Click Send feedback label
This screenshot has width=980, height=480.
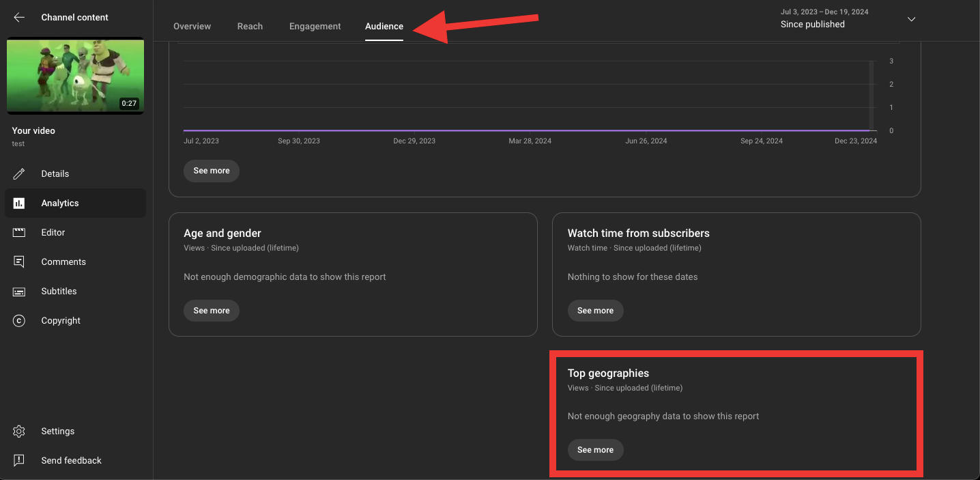71,460
